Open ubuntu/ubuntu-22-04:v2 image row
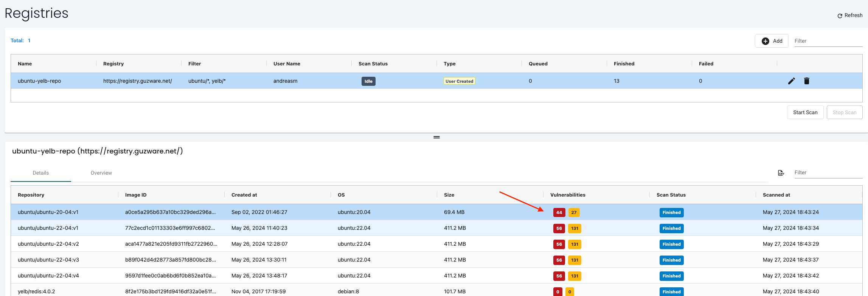Image resolution: width=868 pixels, height=296 pixels. [436, 244]
